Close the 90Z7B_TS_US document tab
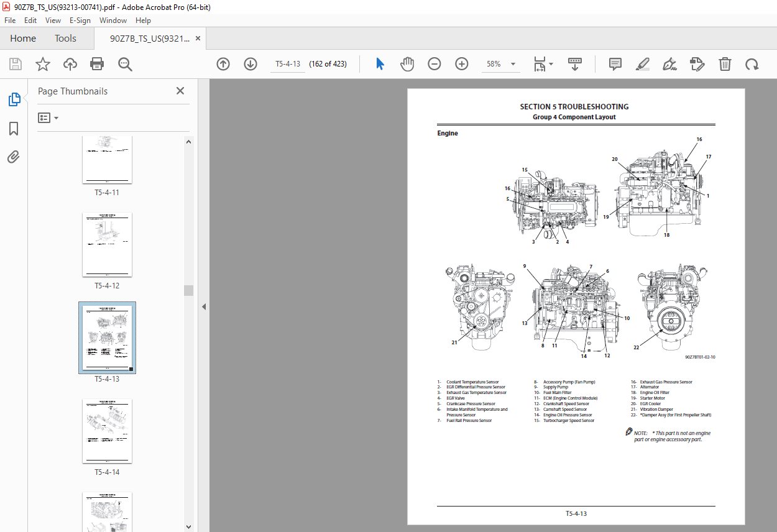Screen dimensions: 777x532 [198, 38]
